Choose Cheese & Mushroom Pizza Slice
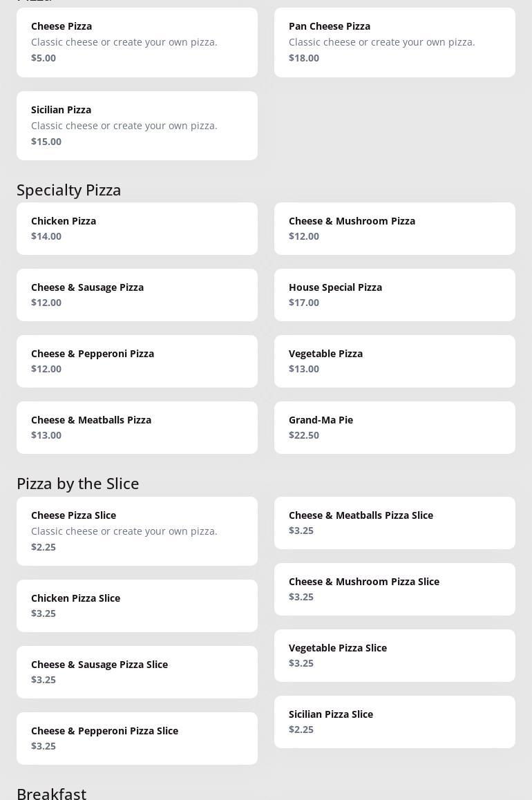Viewport: 532px width, 800px height. click(x=395, y=589)
